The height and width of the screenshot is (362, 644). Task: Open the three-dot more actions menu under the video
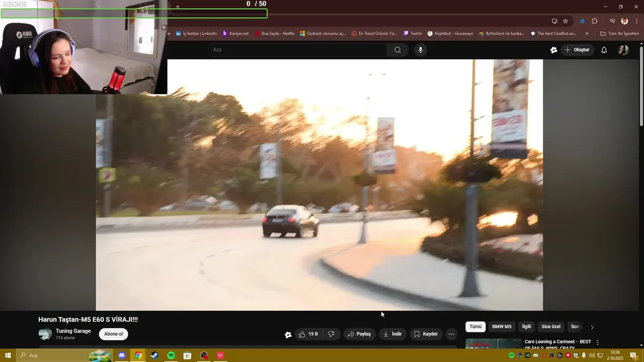tap(451, 334)
